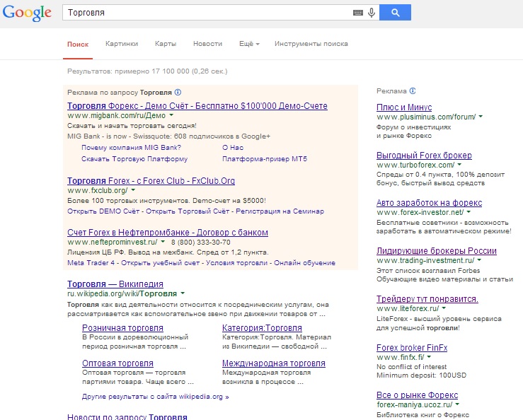Open 'Почему компания MIG Bank?' sitelink

131,147
